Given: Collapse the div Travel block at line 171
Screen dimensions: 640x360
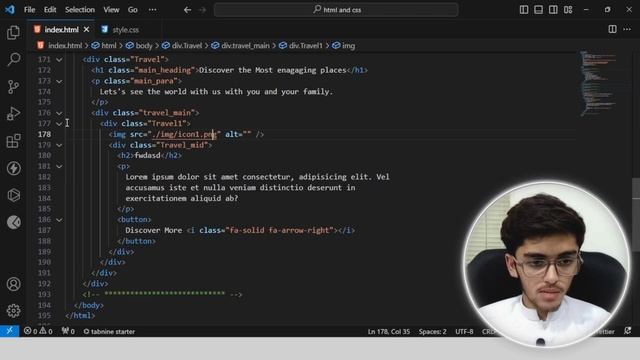Looking at the screenshot, I should (x=59, y=60).
